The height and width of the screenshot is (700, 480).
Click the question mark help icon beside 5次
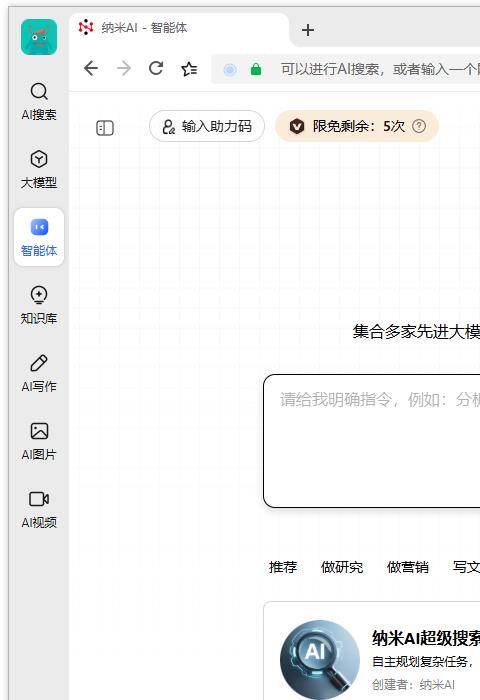[419, 126]
